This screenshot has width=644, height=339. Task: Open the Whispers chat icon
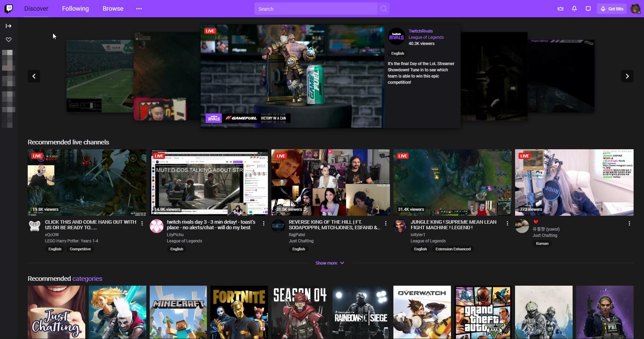pos(588,8)
